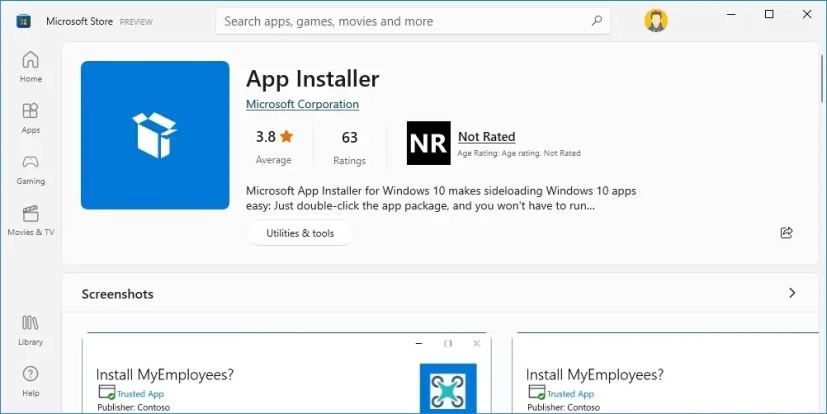Click the Screenshots section heading
The height and width of the screenshot is (414, 827).
pyautogui.click(x=118, y=294)
